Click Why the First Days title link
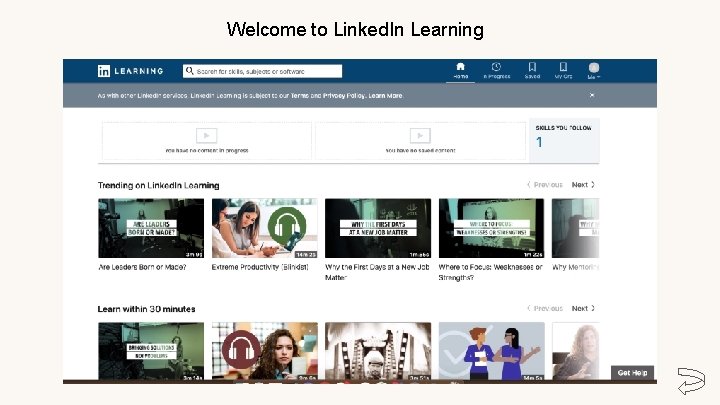 [377, 272]
